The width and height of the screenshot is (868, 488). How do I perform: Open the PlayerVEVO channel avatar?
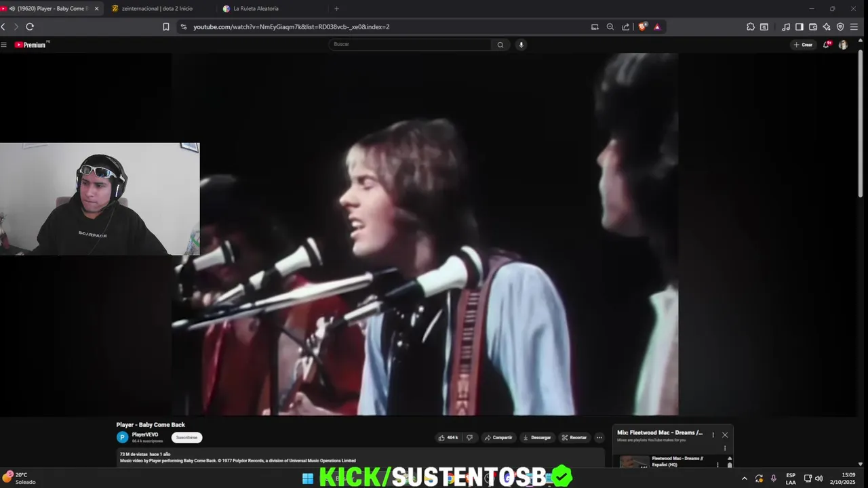[x=122, y=437]
